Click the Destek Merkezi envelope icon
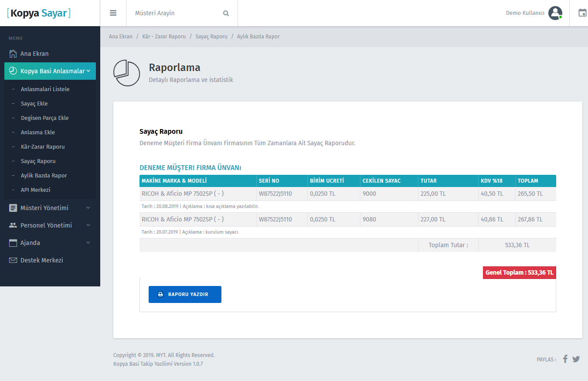The width and height of the screenshot is (588, 381). click(13, 260)
